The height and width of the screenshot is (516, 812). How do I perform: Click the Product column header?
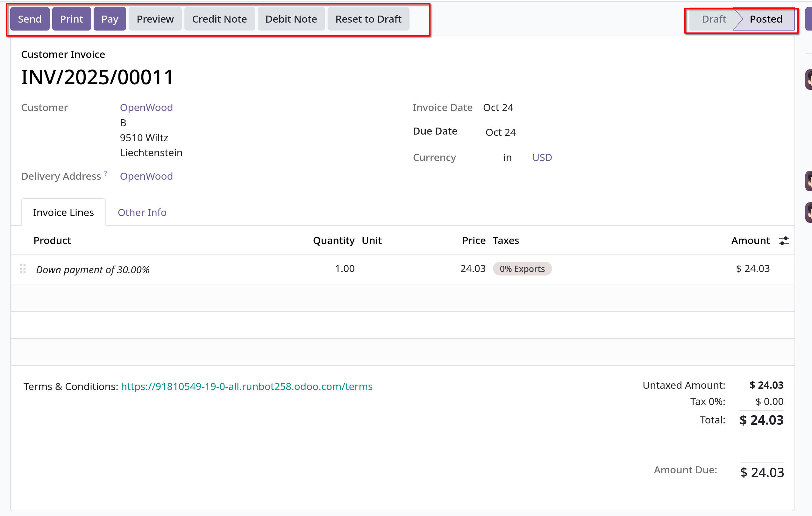click(52, 241)
